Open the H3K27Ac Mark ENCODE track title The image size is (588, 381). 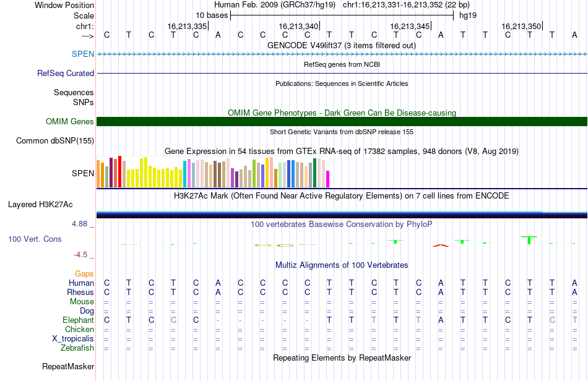(x=342, y=196)
